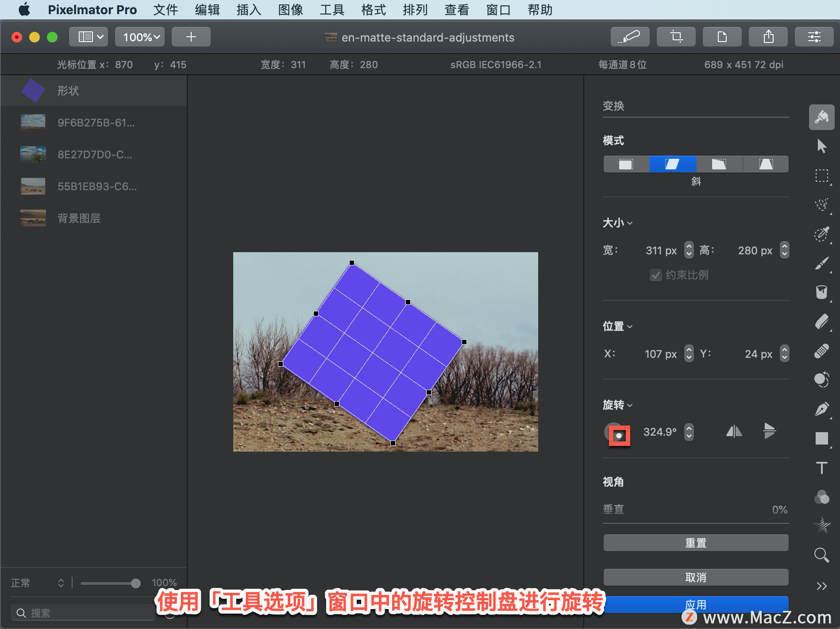Screen dimensions: 840x629
Task: Choose the free transform mode
Action: [626, 164]
